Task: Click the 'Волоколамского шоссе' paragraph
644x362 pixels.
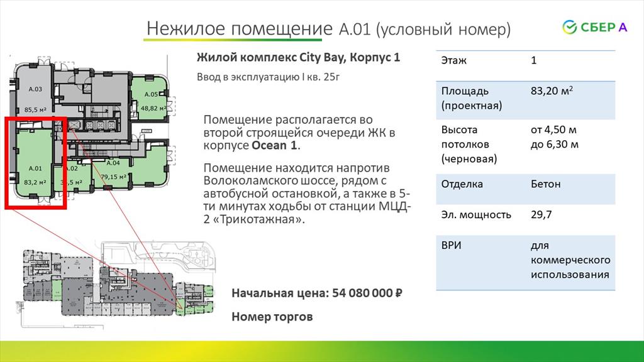Action: pos(306,194)
